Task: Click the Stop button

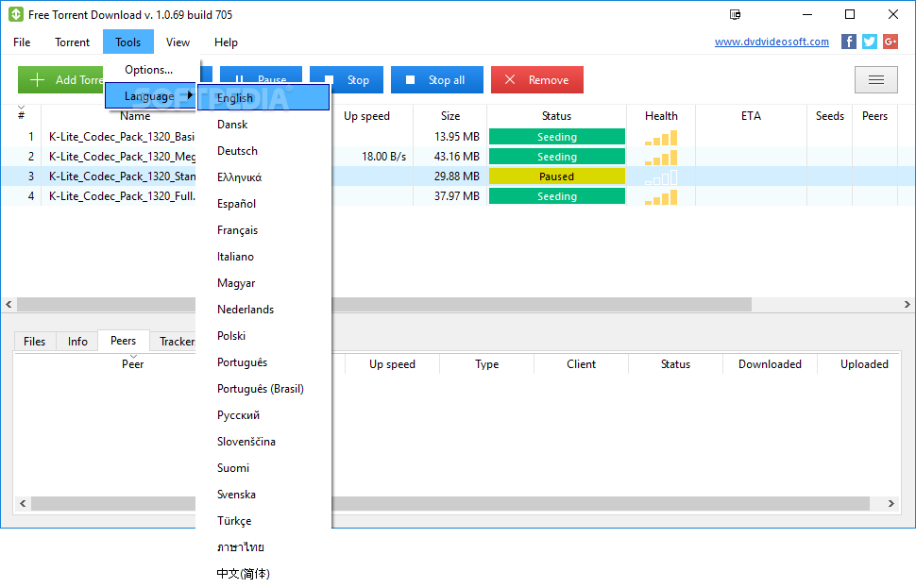Action: 347,80
